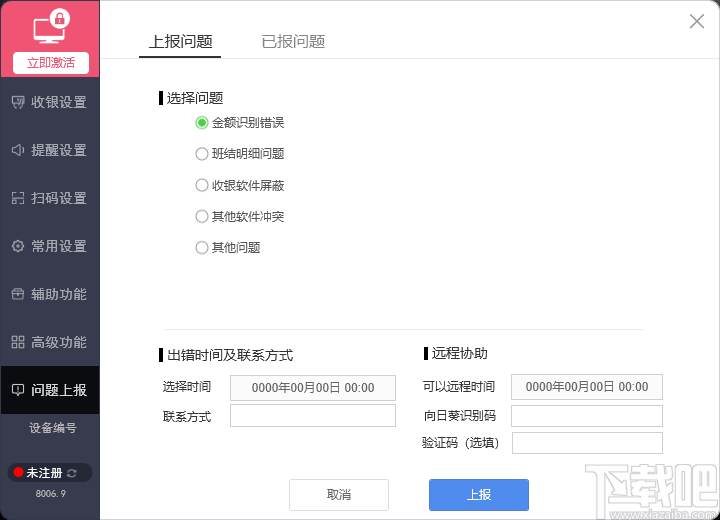The height and width of the screenshot is (520, 720).
Task: Open 提醒设置 in the sidebar
Action: 50,150
